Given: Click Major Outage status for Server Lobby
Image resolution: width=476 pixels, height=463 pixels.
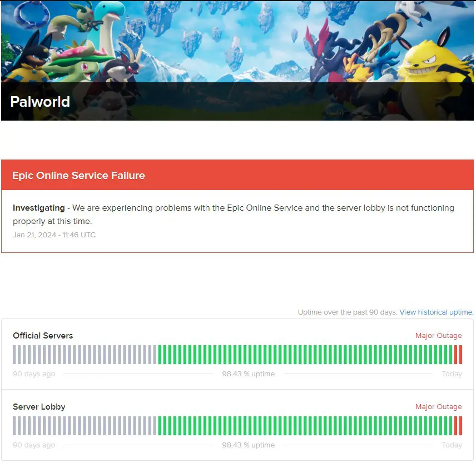Looking at the screenshot, I should pos(438,406).
